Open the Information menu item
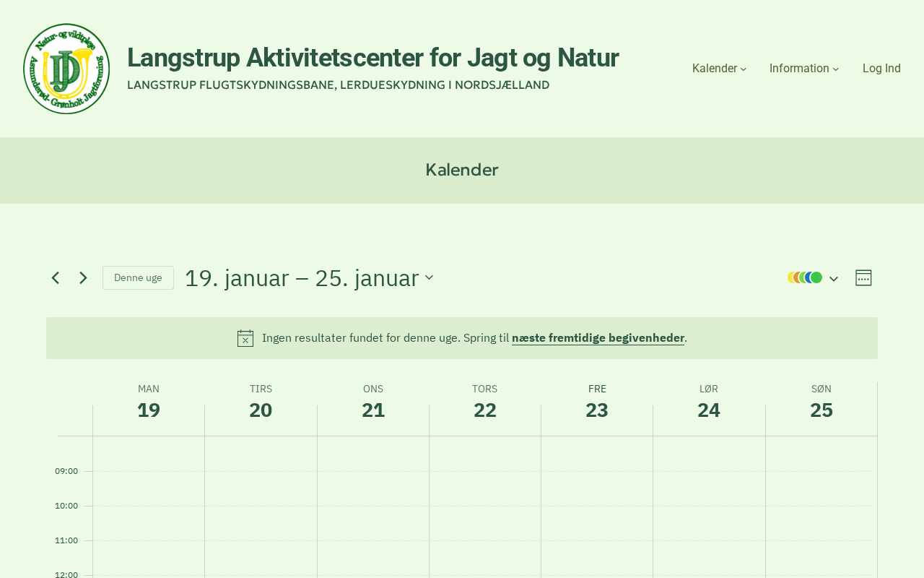924x578 pixels. (799, 69)
